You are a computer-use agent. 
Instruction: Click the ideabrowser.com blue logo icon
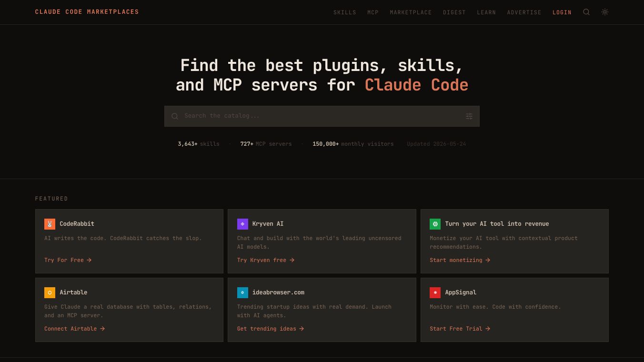pyautogui.click(x=242, y=292)
